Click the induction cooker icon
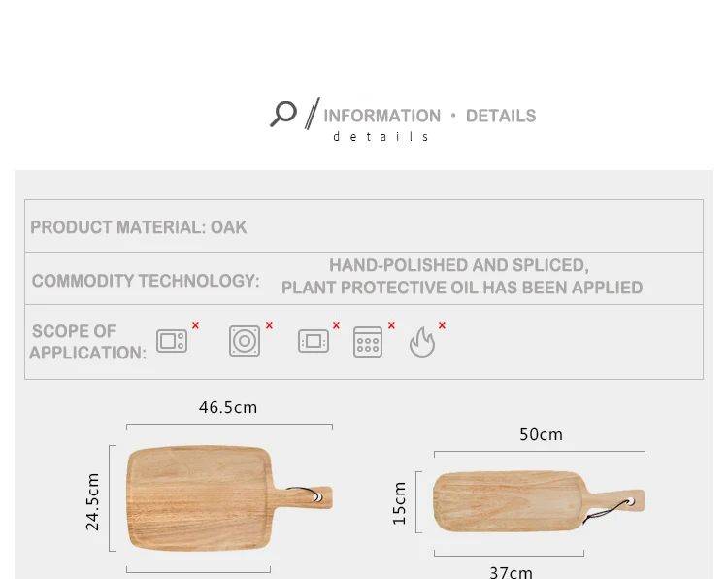This screenshot has height=579, width=728. tap(245, 341)
